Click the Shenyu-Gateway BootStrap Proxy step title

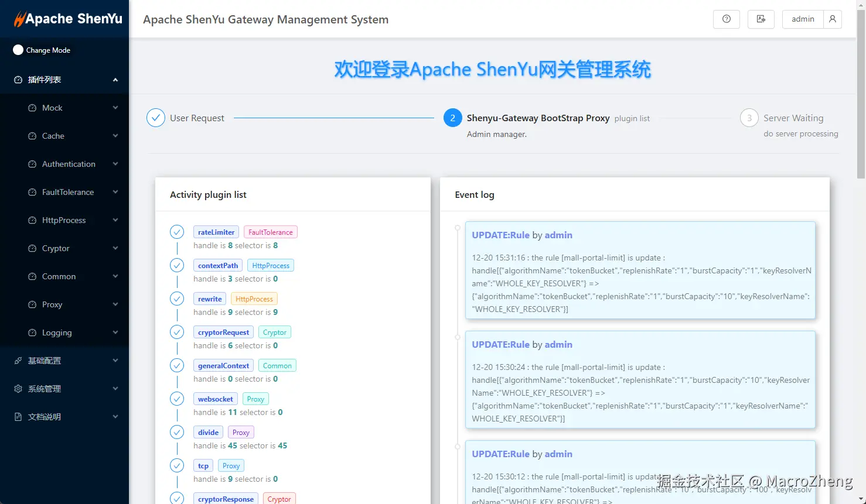coord(538,118)
